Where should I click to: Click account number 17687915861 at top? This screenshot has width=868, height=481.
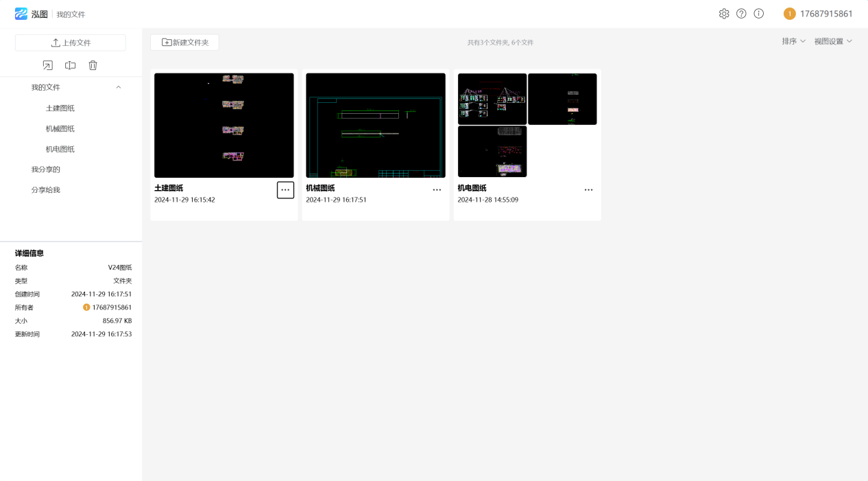(x=826, y=14)
